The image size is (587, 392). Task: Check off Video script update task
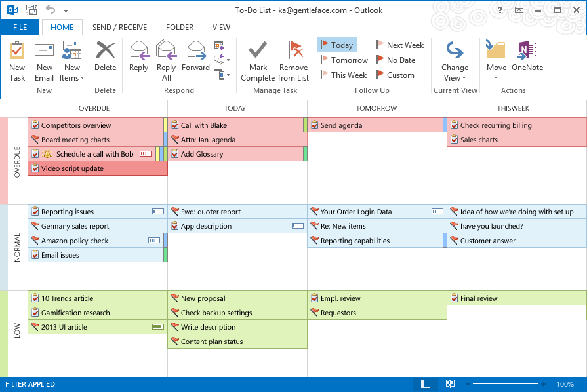pyautogui.click(x=35, y=168)
